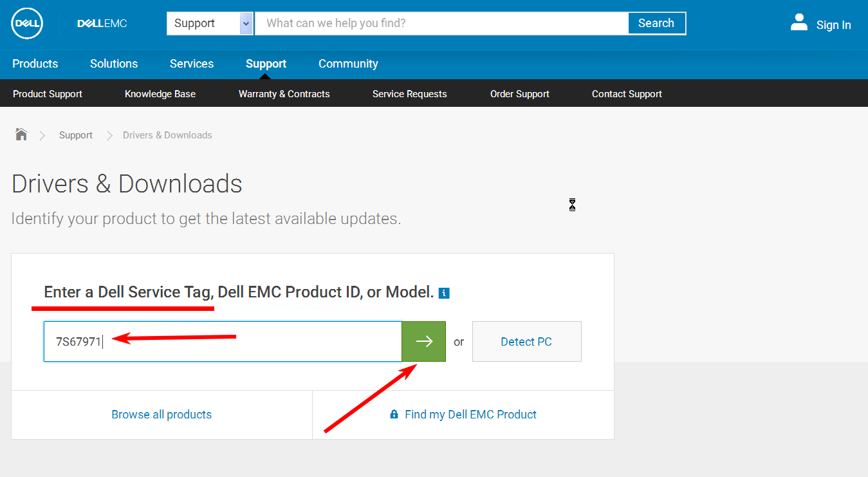The height and width of the screenshot is (477, 868).
Task: Click the home breadcrumb icon
Action: pyautogui.click(x=21, y=135)
